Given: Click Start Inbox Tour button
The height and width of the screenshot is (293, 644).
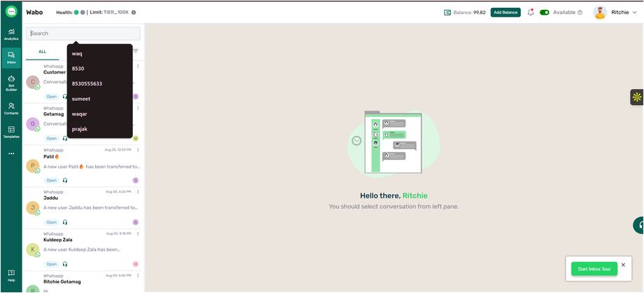Looking at the screenshot, I should [x=594, y=268].
